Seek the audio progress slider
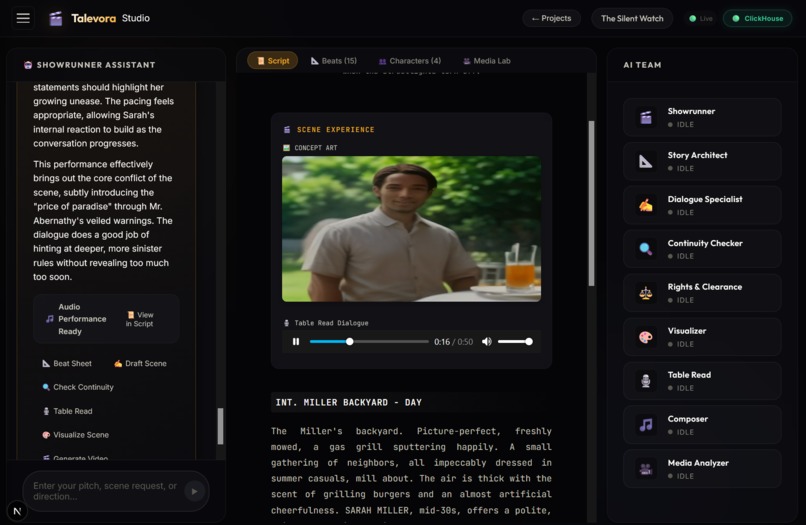Viewport: 806px width, 525px height. tap(369, 341)
